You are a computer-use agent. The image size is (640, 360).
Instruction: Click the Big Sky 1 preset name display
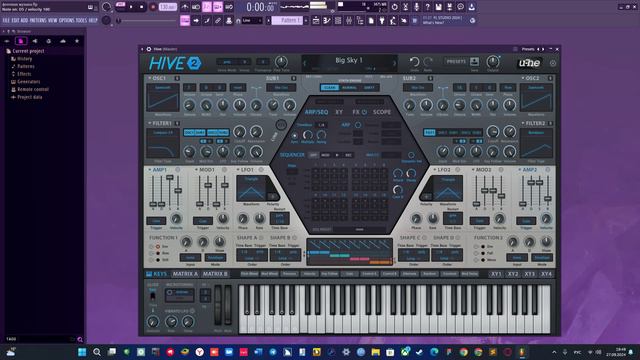(349, 60)
